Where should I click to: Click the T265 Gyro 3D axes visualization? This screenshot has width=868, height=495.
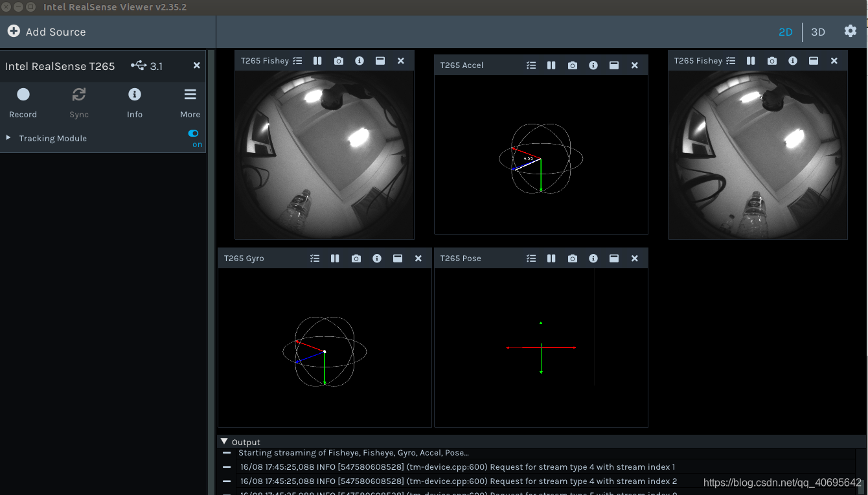coord(325,351)
